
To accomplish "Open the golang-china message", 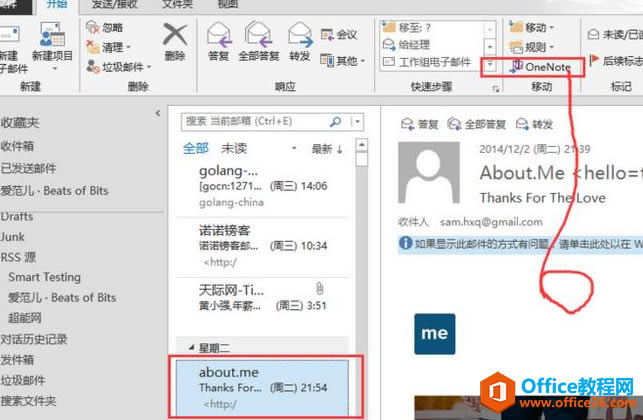I will coord(262,187).
